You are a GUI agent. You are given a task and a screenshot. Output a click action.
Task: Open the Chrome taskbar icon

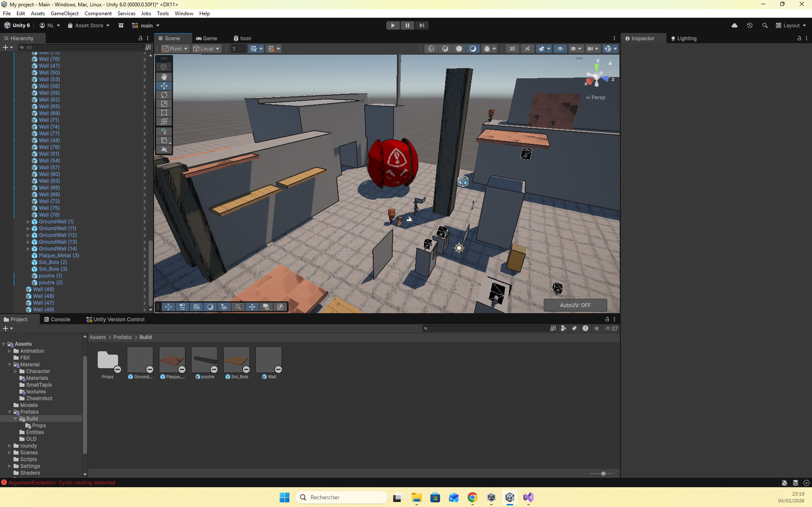coord(473,497)
